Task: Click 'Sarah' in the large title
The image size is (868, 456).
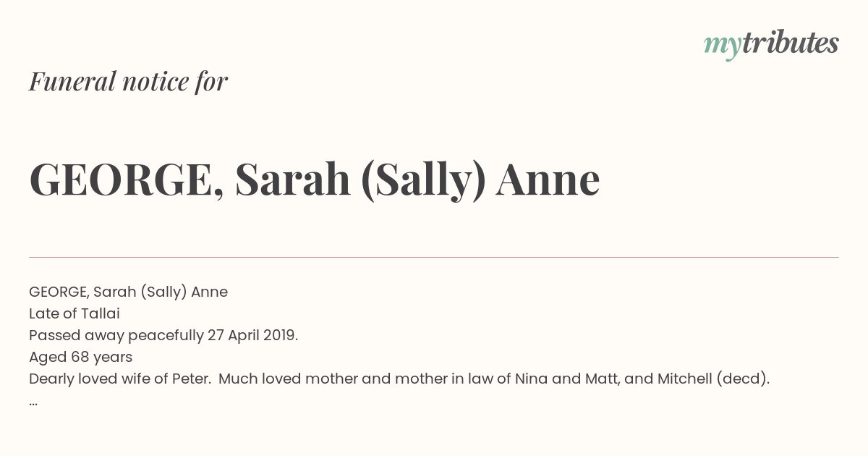Action: (293, 180)
